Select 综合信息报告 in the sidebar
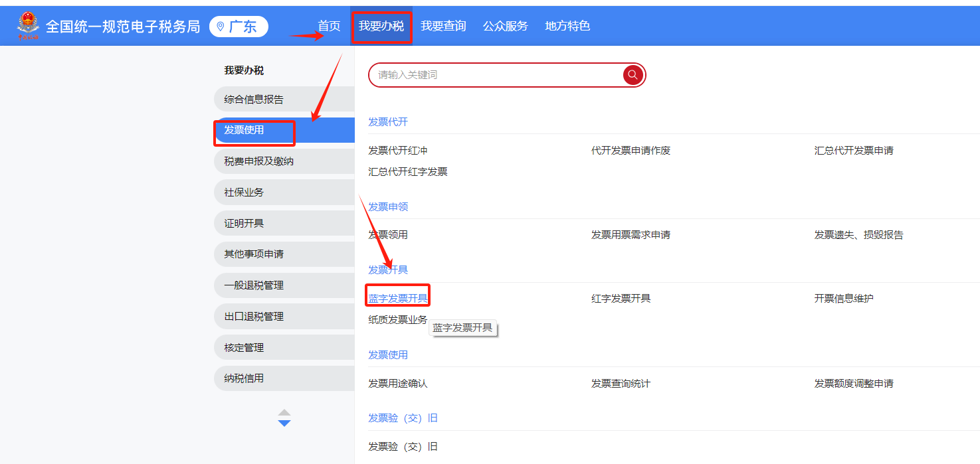The image size is (980, 464). pyautogui.click(x=284, y=100)
